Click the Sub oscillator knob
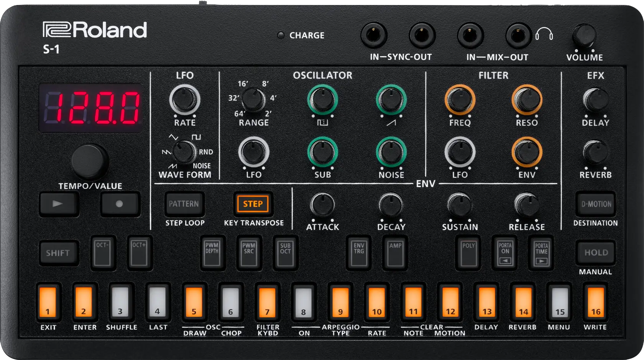 (x=322, y=152)
